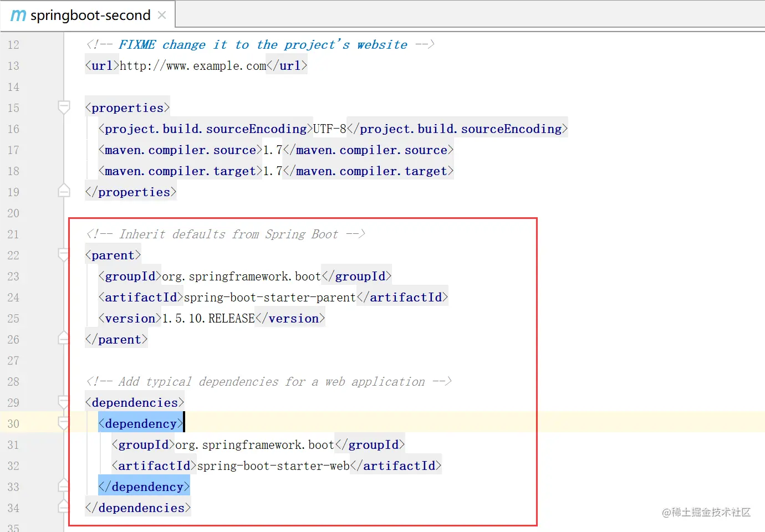The width and height of the screenshot is (765, 532).
Task: Click the opening parent tag
Action: 113,255
